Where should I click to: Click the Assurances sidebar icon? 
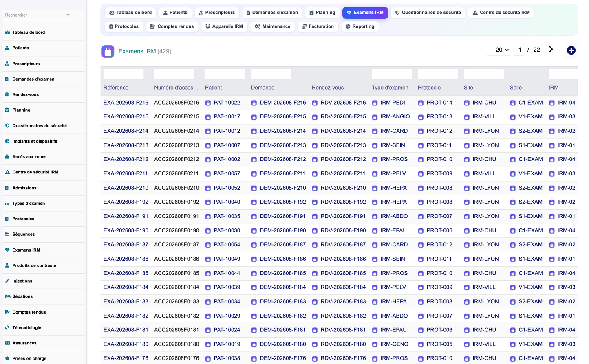(7, 343)
